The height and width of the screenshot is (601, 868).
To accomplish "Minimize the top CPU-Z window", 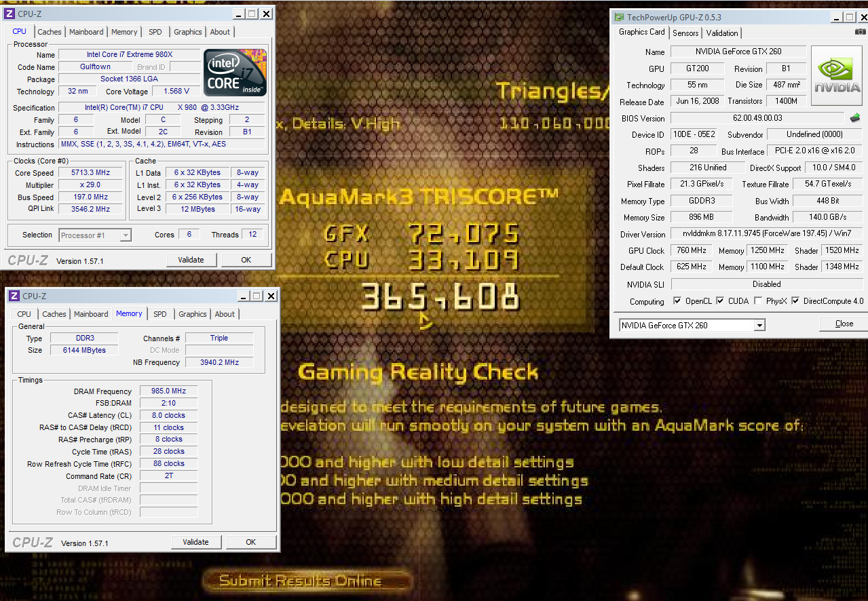I will coord(238,14).
